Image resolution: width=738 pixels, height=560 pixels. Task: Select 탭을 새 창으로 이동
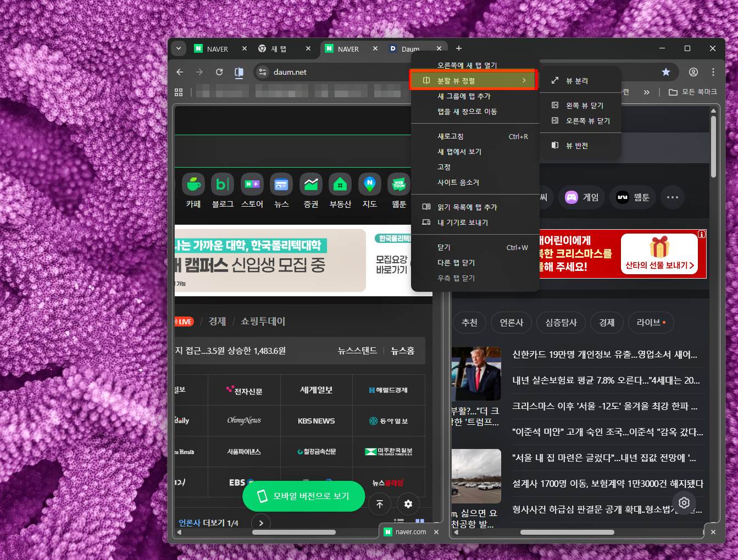pos(475,112)
